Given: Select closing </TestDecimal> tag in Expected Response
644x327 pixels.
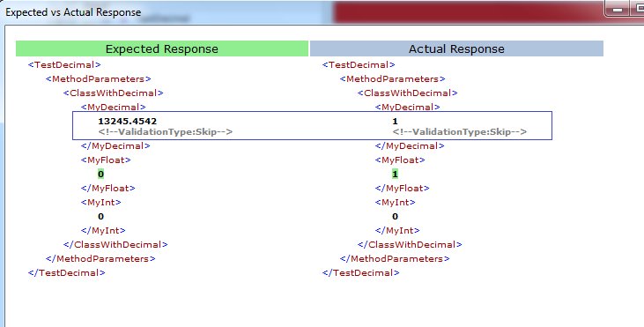Looking at the screenshot, I should click(x=67, y=272).
